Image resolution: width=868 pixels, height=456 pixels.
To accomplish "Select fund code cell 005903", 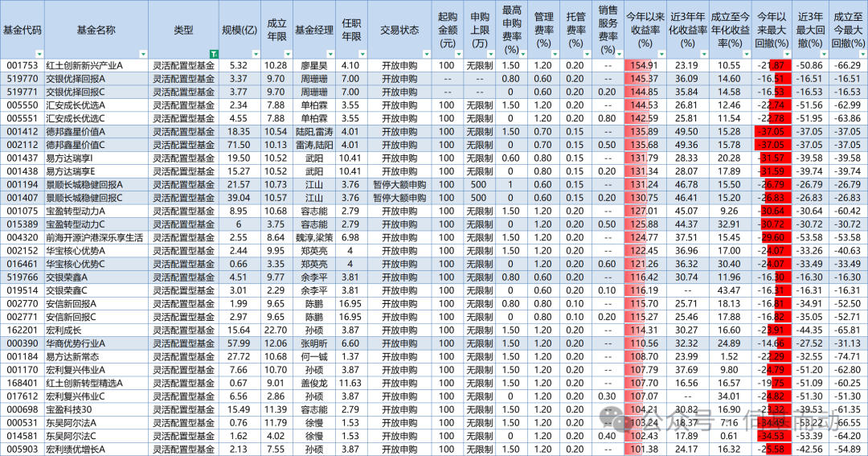I will [23, 450].
